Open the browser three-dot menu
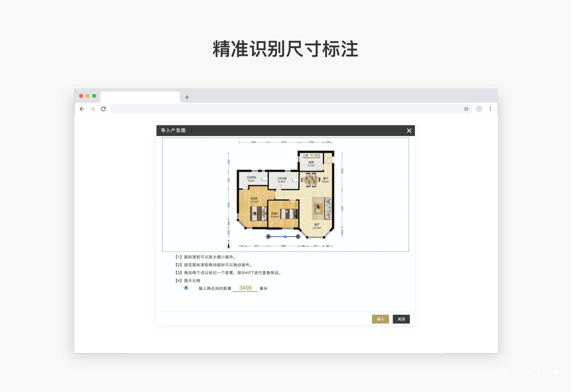Viewport: 571px width, 392px height. coord(490,109)
